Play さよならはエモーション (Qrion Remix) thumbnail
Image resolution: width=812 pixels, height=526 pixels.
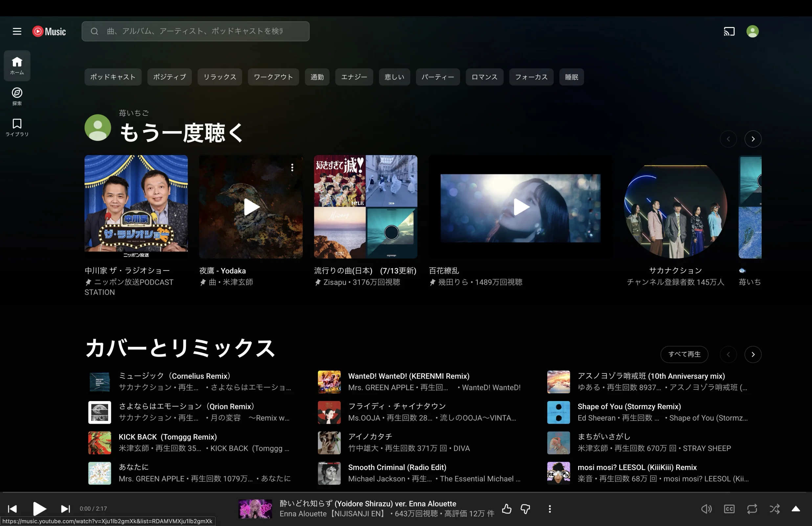click(x=100, y=412)
